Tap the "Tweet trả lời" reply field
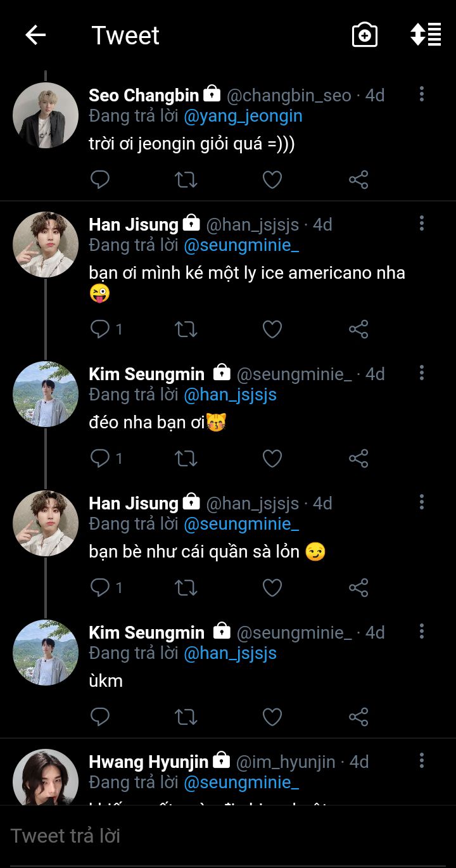 pos(228,836)
